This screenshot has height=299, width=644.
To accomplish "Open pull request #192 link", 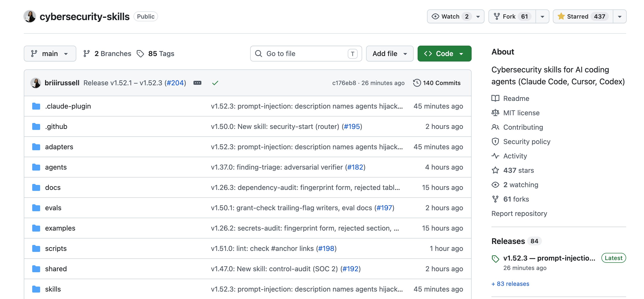I will (x=350, y=269).
